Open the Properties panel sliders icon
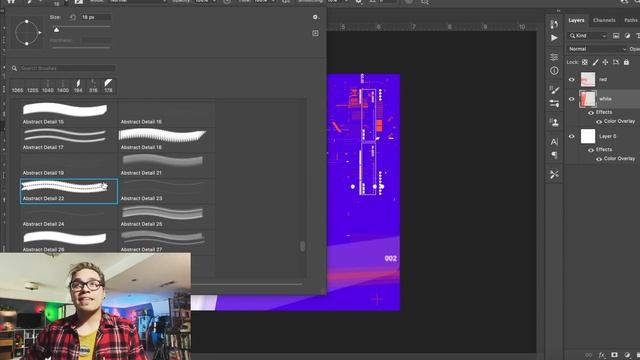640x360 pixels. pyautogui.click(x=554, y=57)
